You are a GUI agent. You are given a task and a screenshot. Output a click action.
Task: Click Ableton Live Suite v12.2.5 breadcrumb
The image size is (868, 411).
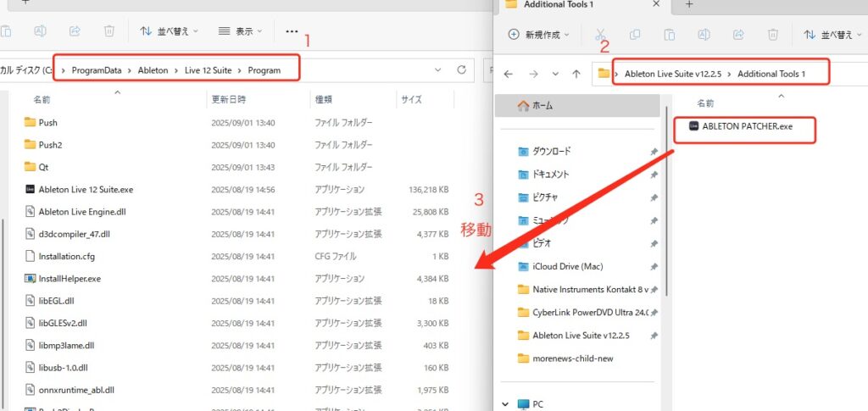(673, 74)
